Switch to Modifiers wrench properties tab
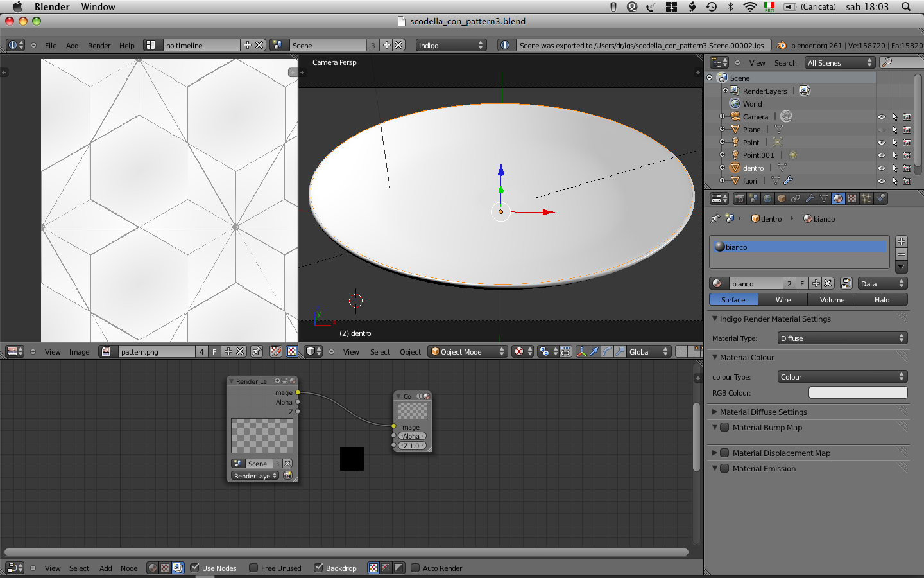This screenshot has width=924, height=578. tap(810, 198)
